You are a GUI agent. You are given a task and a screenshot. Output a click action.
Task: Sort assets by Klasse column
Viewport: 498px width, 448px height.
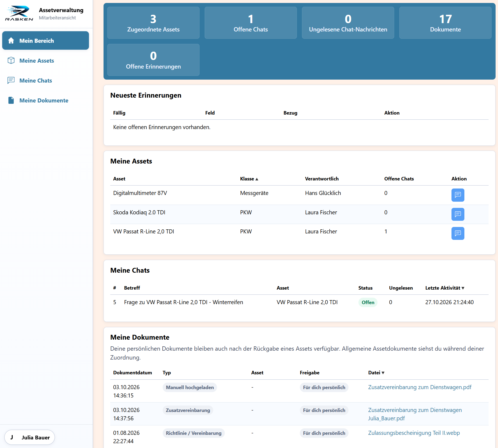point(249,179)
